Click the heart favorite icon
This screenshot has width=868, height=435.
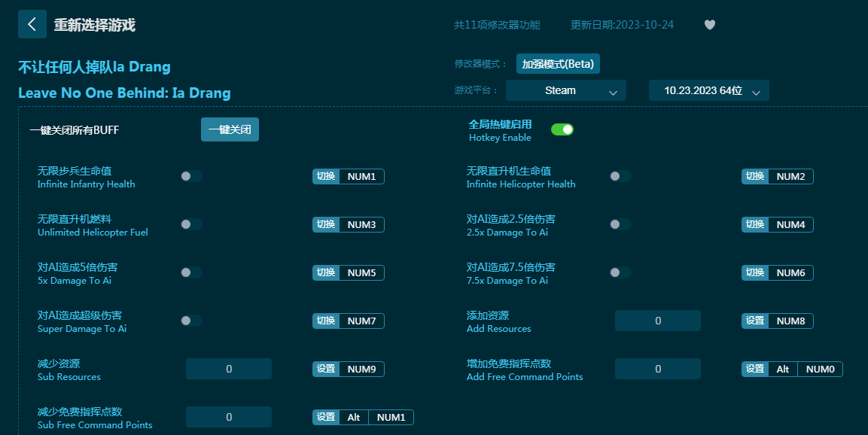click(709, 25)
